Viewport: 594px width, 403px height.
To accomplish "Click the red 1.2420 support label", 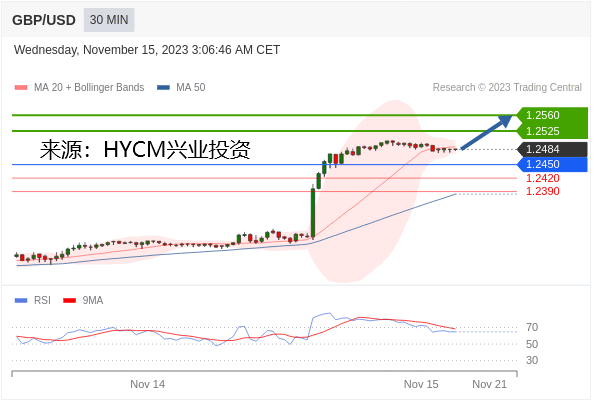I will (542, 178).
